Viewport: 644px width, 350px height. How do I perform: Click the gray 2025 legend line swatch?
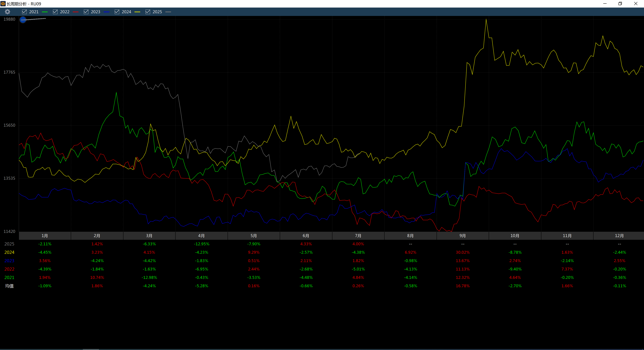click(168, 12)
